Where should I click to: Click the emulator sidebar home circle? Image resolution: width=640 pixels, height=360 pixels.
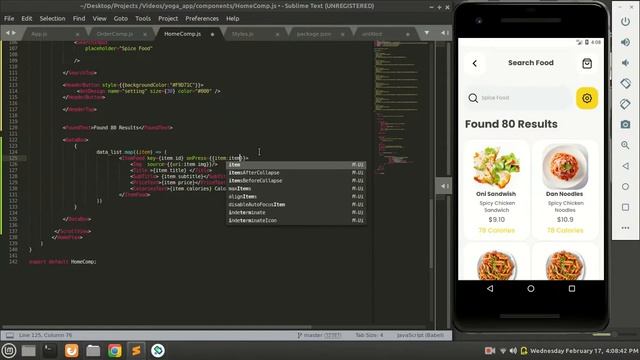[625, 187]
